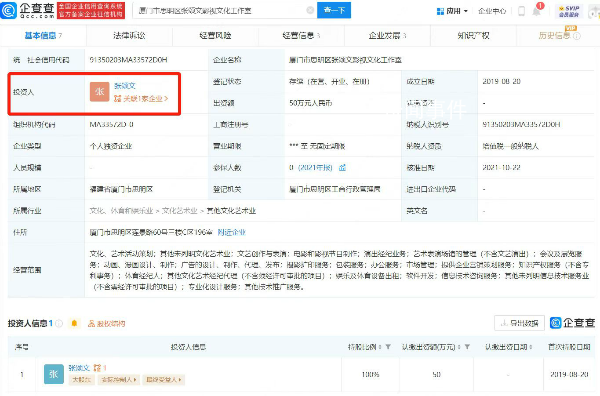
Task: Click the orange bell icon near 投资人信息
Action: (74, 323)
